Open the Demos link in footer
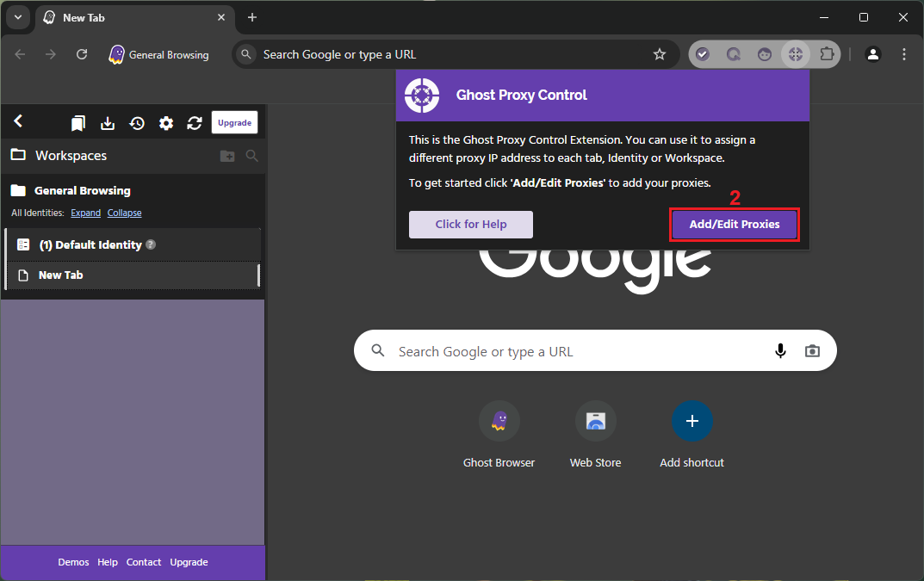The width and height of the screenshot is (924, 581). pyautogui.click(x=73, y=562)
